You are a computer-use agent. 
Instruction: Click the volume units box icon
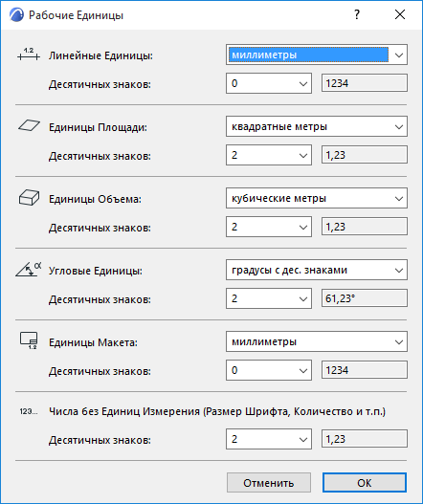[29, 197]
